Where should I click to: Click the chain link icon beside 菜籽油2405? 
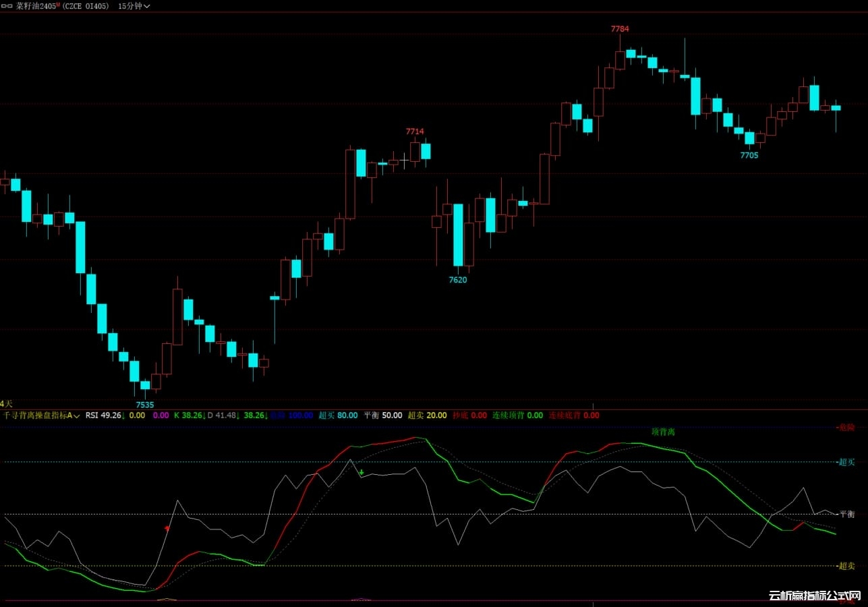(x=7, y=6)
